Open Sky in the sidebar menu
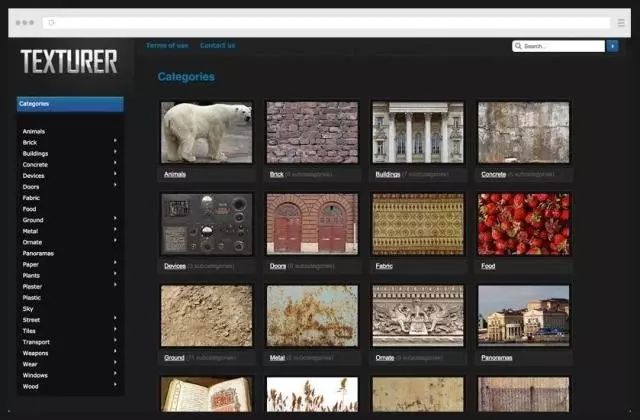The height and width of the screenshot is (420, 640). [28, 309]
